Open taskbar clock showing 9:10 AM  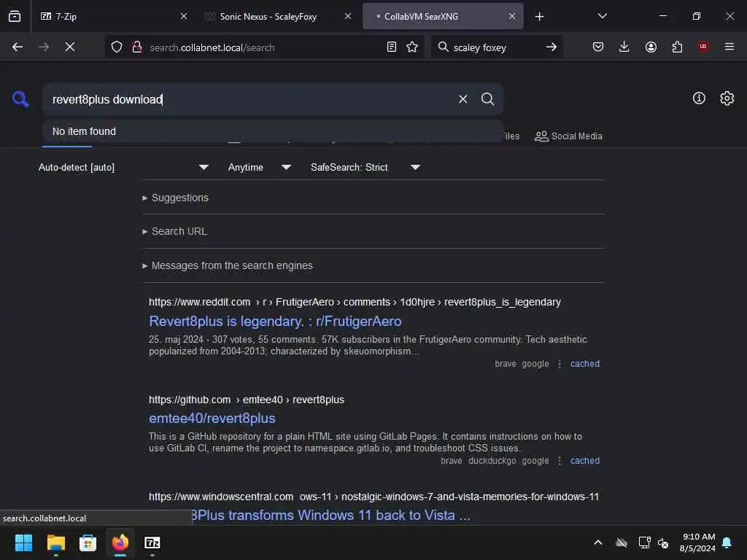point(698,542)
